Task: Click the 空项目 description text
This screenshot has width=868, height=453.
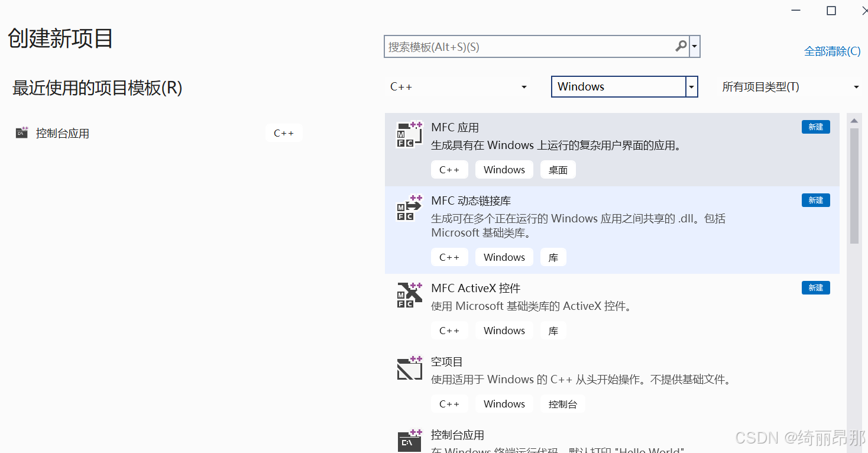Action: (x=581, y=380)
